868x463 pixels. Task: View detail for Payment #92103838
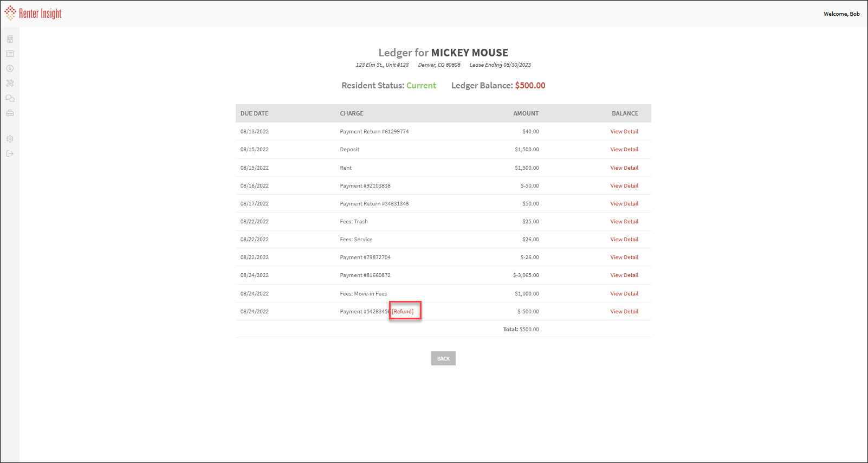(624, 185)
